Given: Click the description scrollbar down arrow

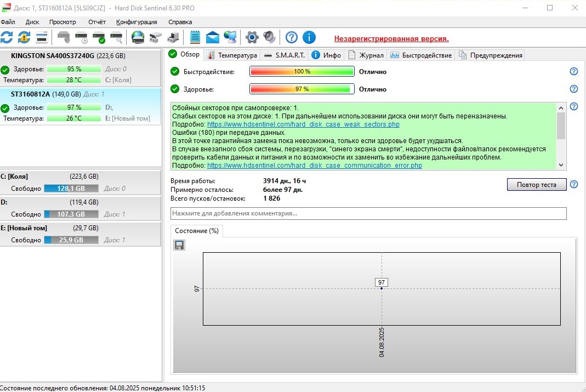Looking at the screenshot, I should pos(561,165).
